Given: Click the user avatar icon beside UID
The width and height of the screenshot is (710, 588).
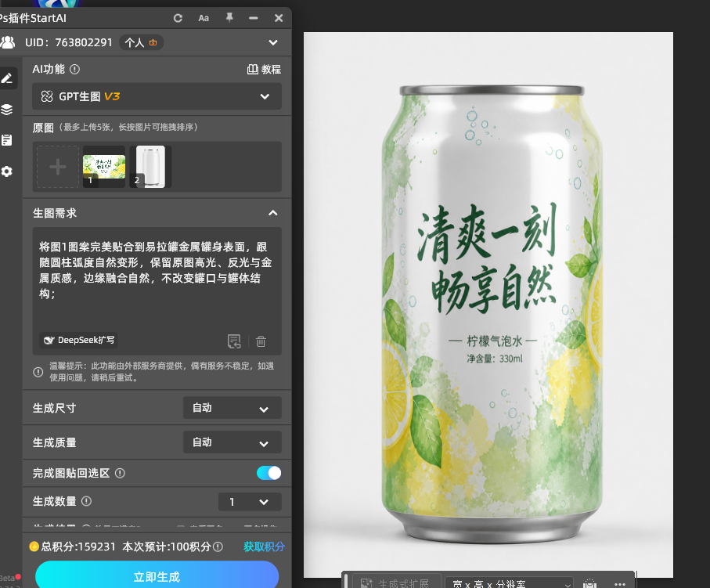Looking at the screenshot, I should (x=8, y=42).
